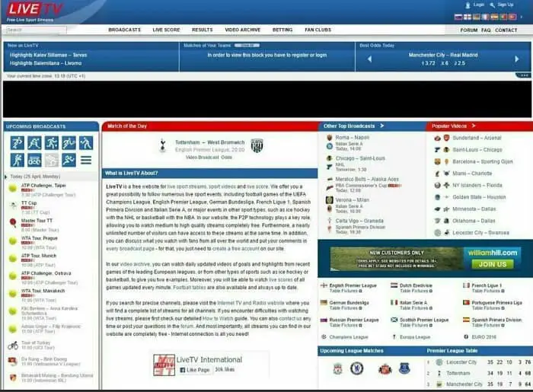Open the hamburger menu in Upcoming Broadcasts
This screenshot has height=392, width=533.
click(86, 160)
